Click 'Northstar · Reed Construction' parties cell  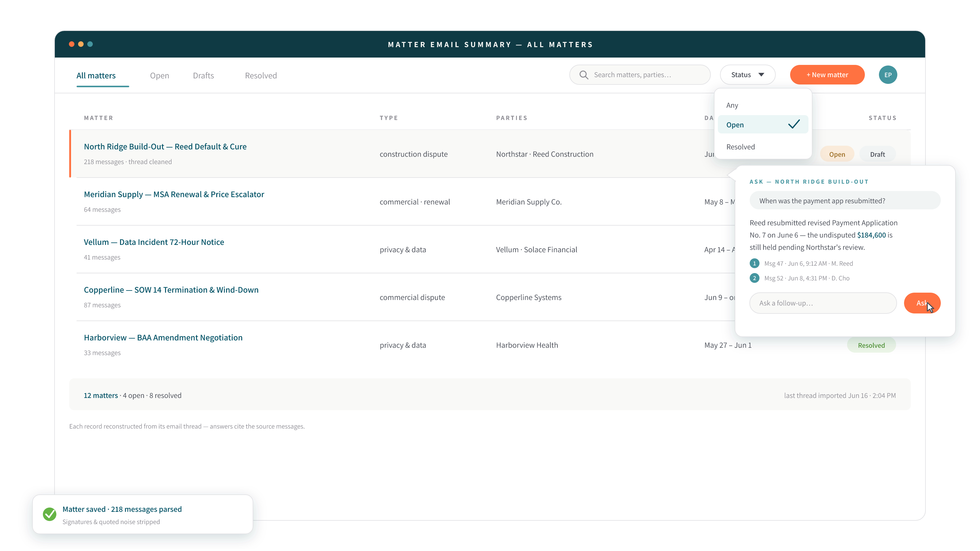tap(545, 154)
